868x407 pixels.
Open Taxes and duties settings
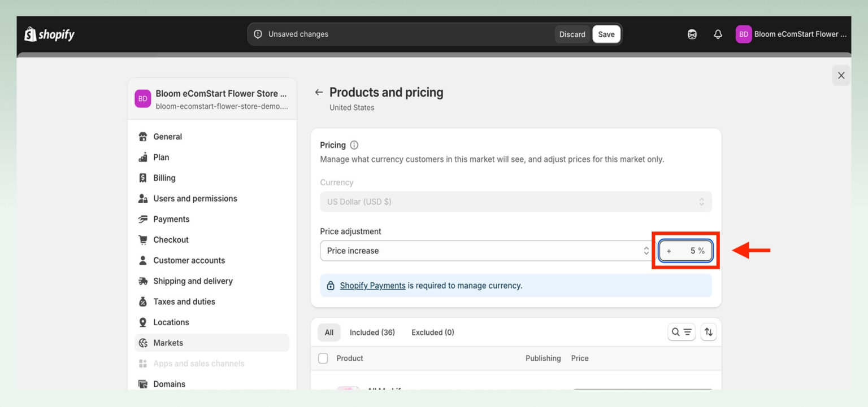(184, 301)
